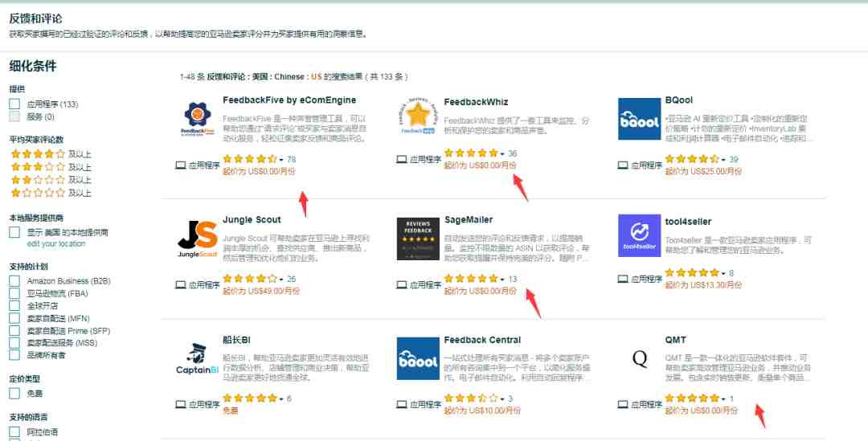
Task: Open the Jungle Scout JS logo
Action: pyautogui.click(x=198, y=239)
